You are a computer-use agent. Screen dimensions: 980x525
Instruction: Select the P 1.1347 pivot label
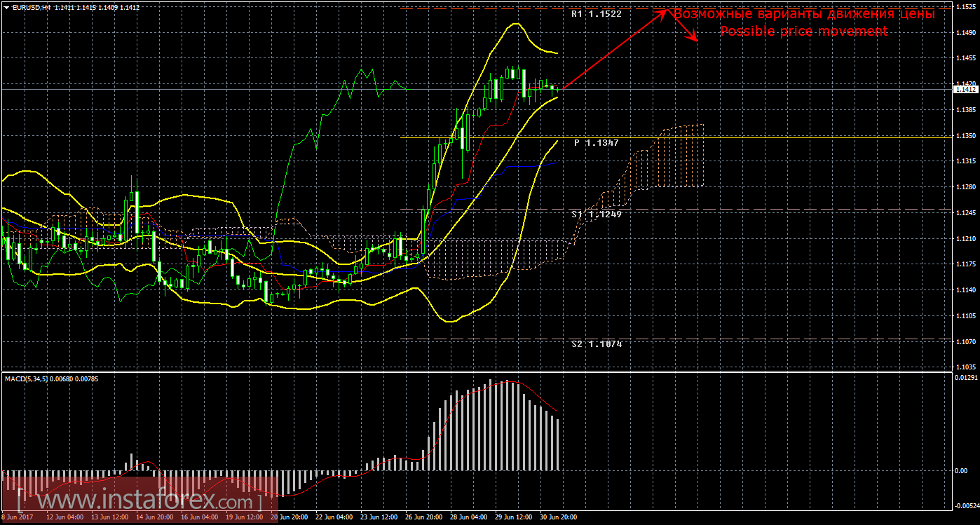pos(597,143)
